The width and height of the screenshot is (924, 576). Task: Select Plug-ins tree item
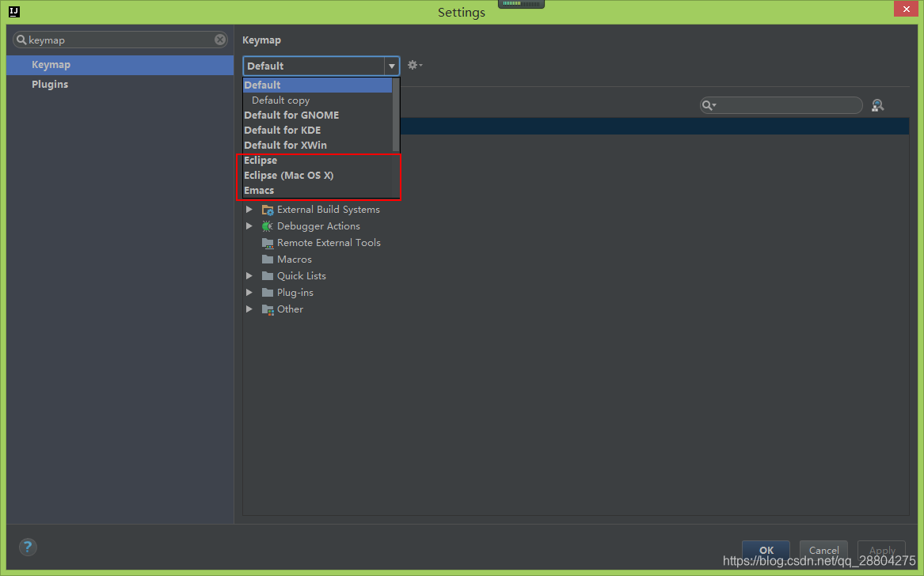tap(295, 292)
